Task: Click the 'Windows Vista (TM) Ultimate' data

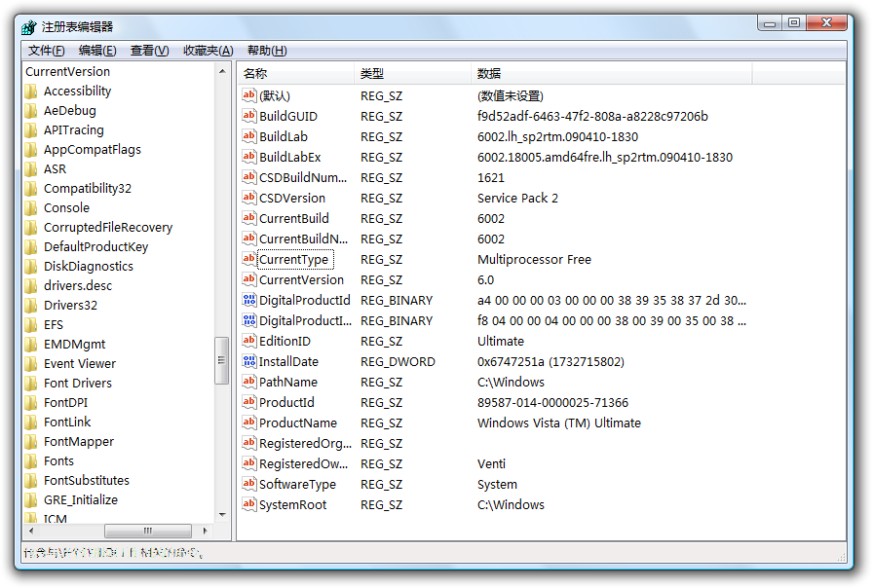Action: [559, 423]
